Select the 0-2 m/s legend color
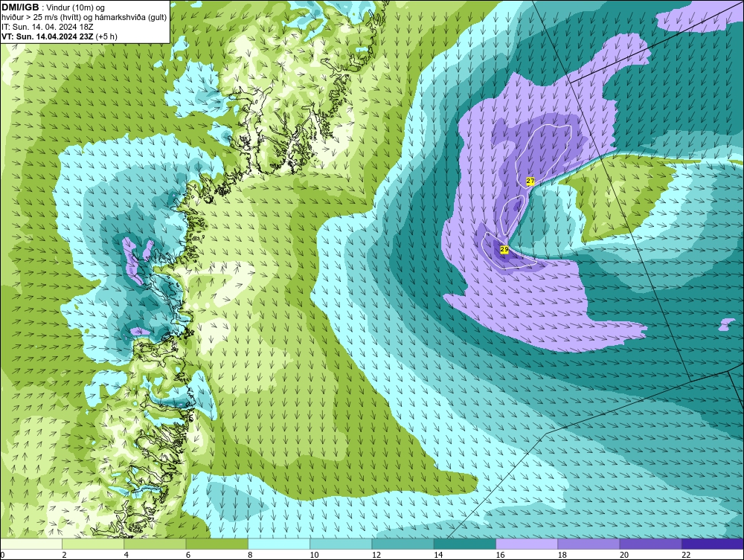Viewport: 744px width, 560px height. click(x=31, y=544)
